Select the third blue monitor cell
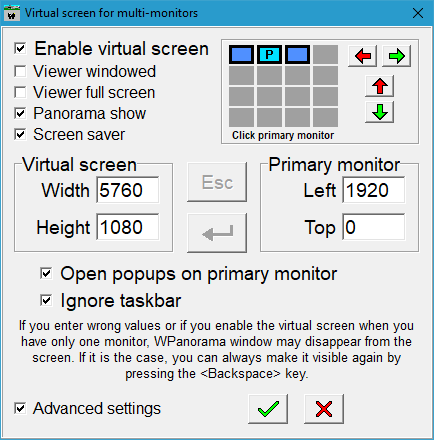 [297, 54]
